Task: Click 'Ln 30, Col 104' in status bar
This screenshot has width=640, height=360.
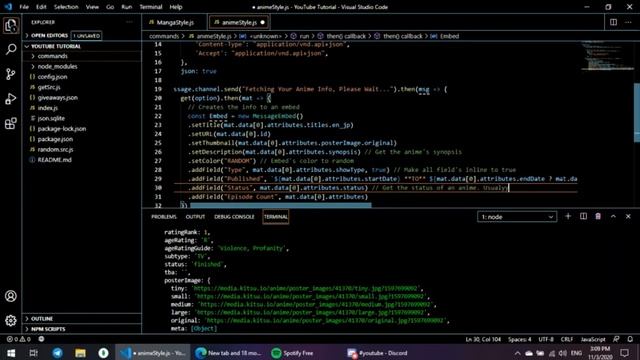Action: pyautogui.click(x=483, y=339)
